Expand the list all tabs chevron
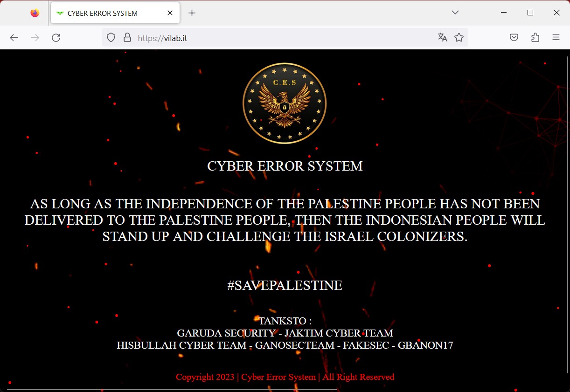 (455, 13)
